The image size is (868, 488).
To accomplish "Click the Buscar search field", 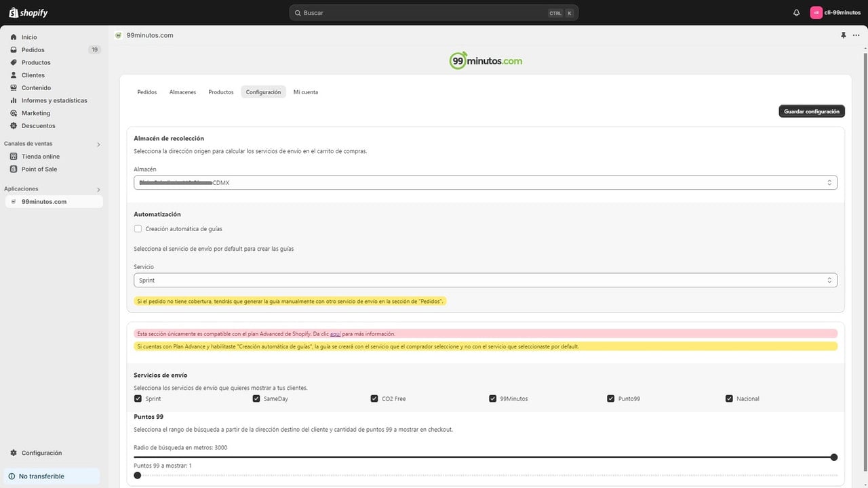I will point(434,13).
